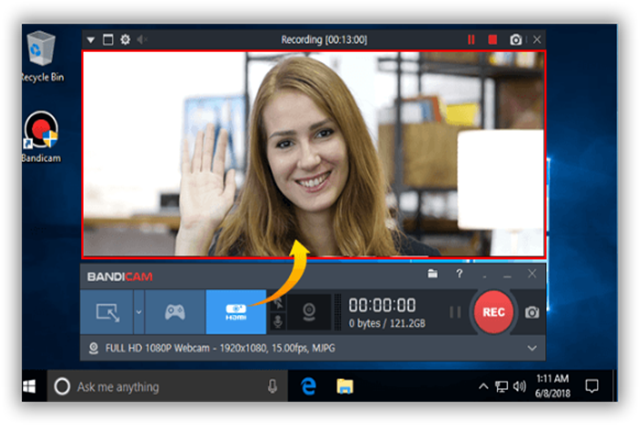
Task: Close the recording overlay window
Action: tap(537, 40)
